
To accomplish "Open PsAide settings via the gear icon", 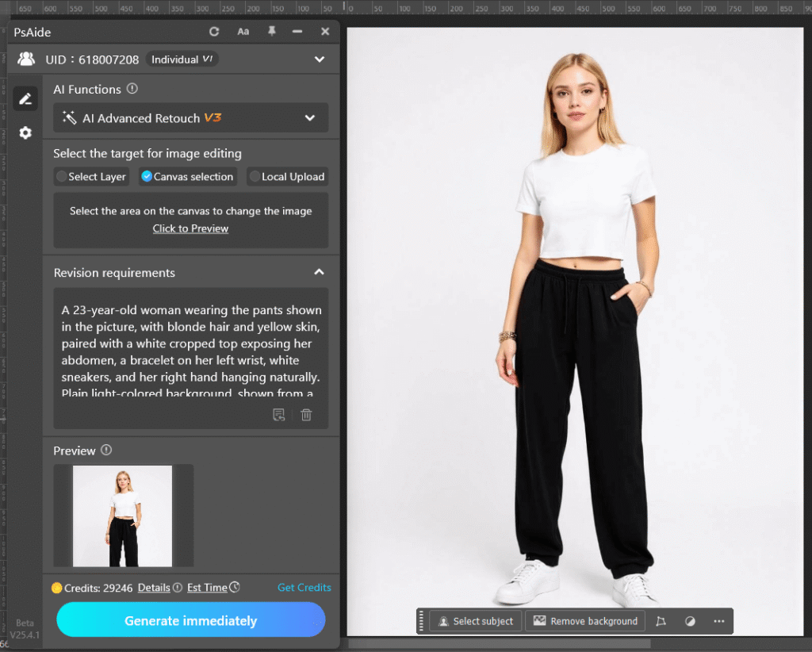I will coord(25,132).
